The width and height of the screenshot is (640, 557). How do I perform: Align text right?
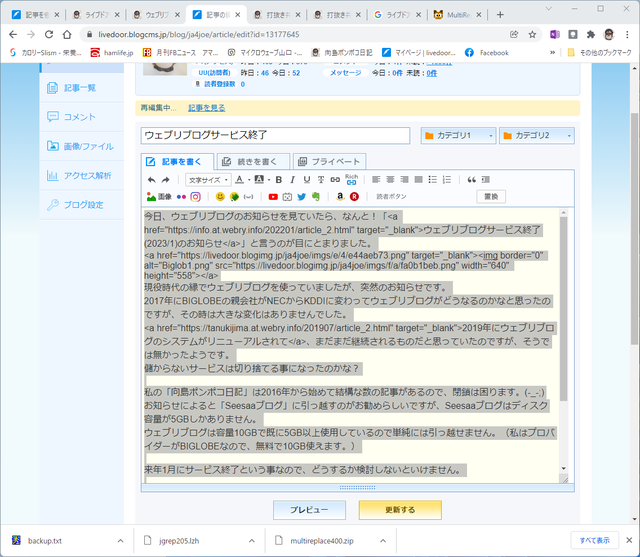point(404,180)
